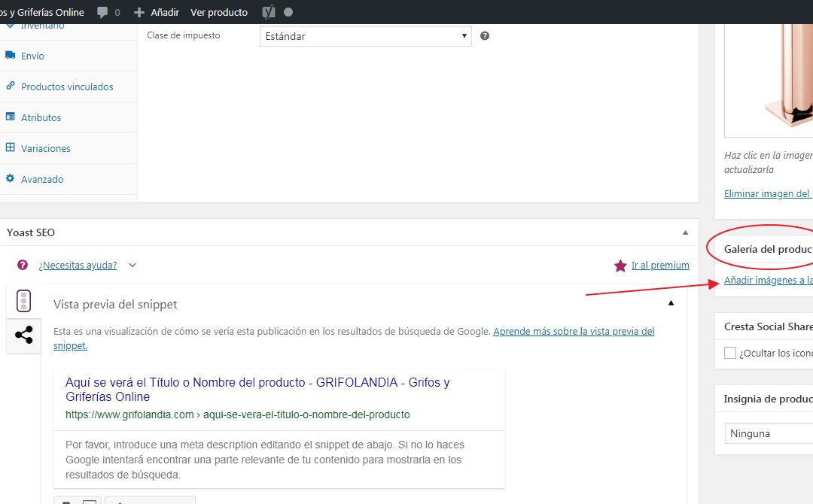Image resolution: width=813 pixels, height=504 pixels.
Task: Open the Productos vinculados tab
Action: click(x=69, y=87)
